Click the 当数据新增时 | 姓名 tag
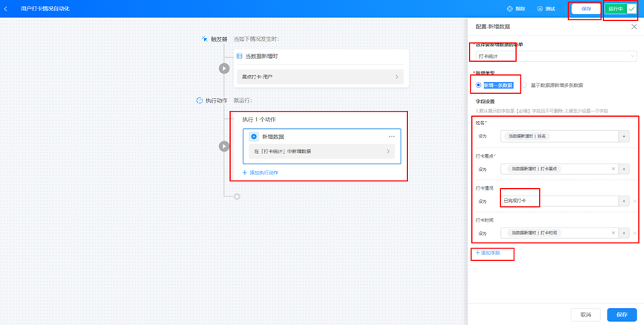 click(527, 136)
